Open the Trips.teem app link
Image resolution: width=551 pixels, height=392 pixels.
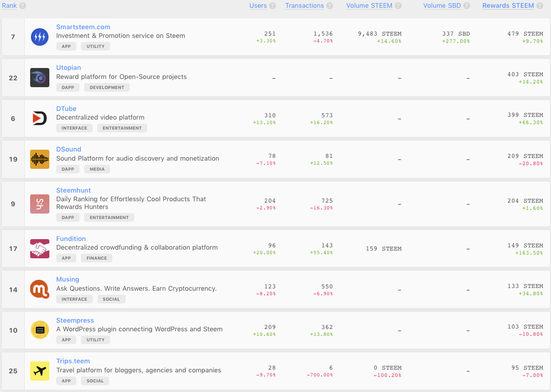tap(73, 361)
